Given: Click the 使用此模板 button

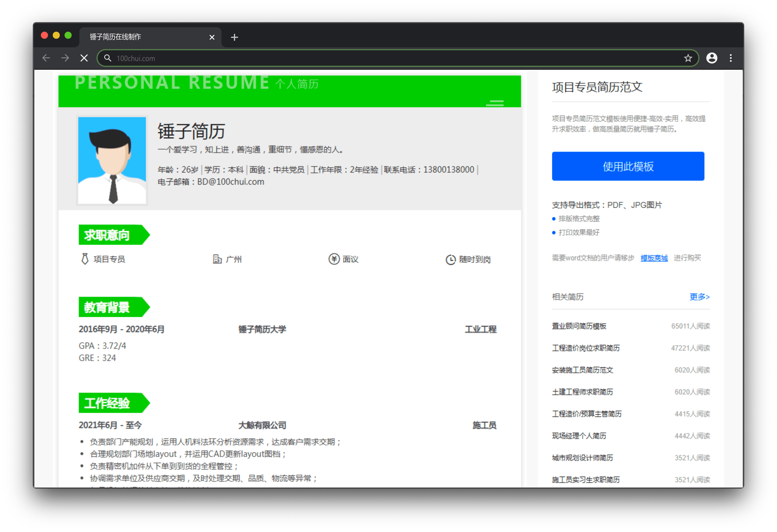Looking at the screenshot, I should pos(627,166).
